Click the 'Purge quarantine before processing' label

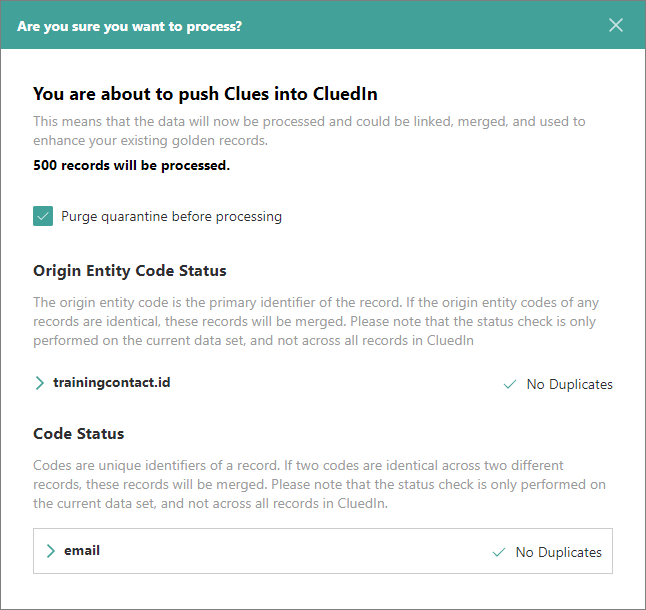pyautogui.click(x=171, y=216)
